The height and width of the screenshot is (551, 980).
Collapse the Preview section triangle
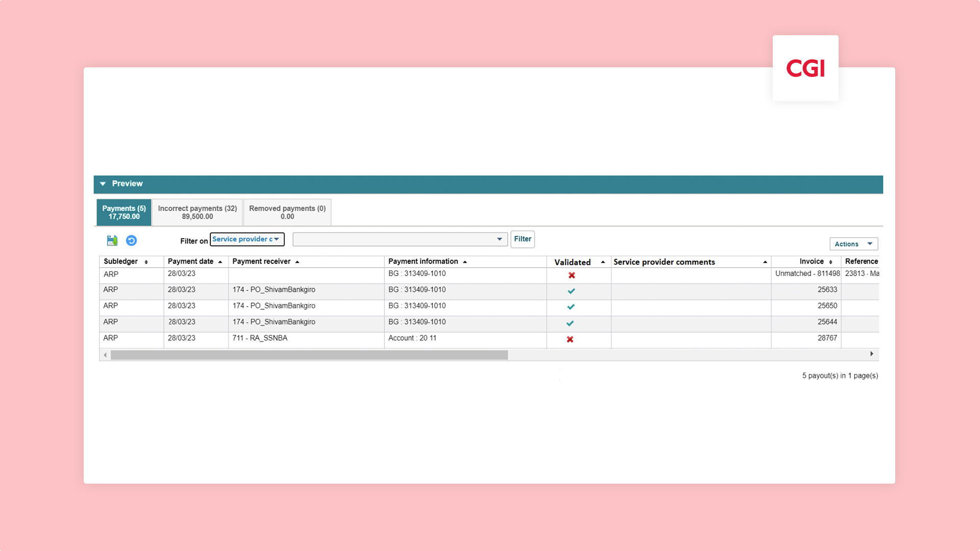(103, 184)
